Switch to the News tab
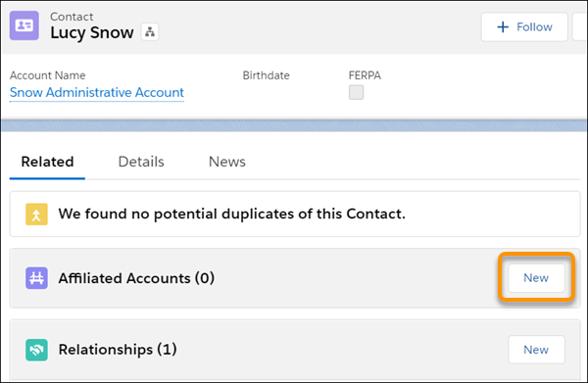This screenshot has height=383, width=588. coord(227,162)
